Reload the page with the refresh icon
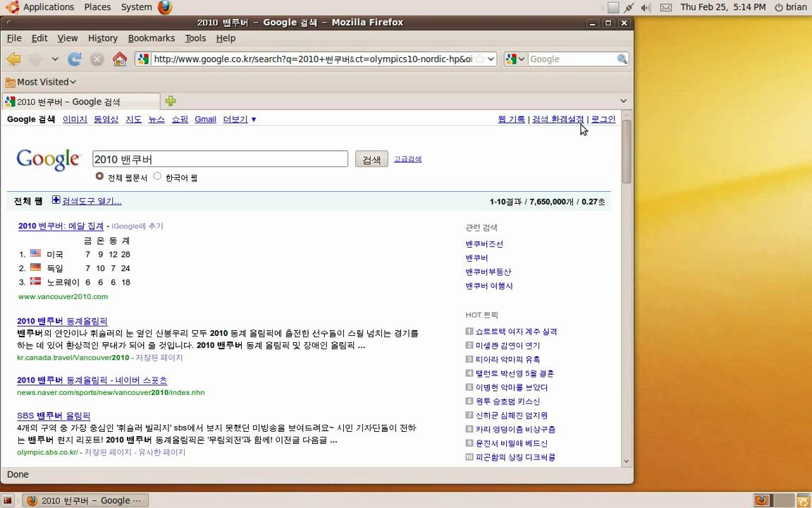Screen dimensions: 812x508 (75, 59)
